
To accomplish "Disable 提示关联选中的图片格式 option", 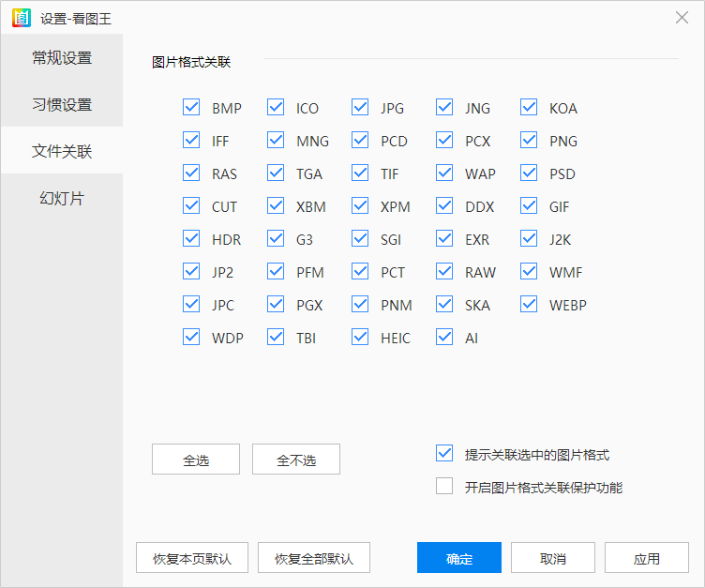I will click(x=444, y=454).
